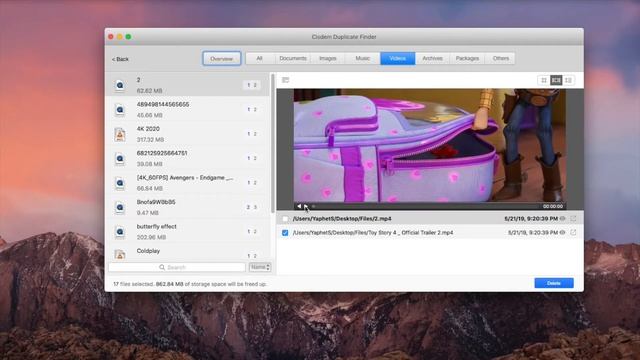This screenshot has width=640, height=360.
Task: Select the '682125925664751' duplicate group
Action: pos(187,158)
